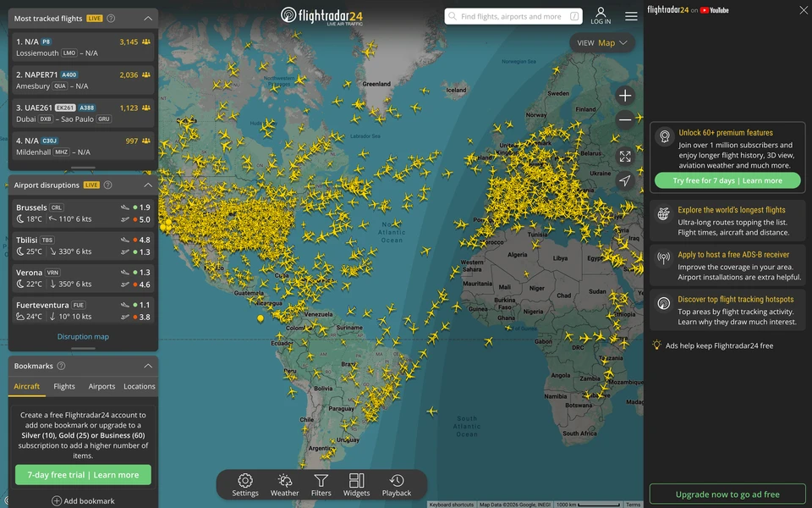This screenshot has width=812, height=508.
Task: Open the Verona airport disruption row
Action: [83, 279]
